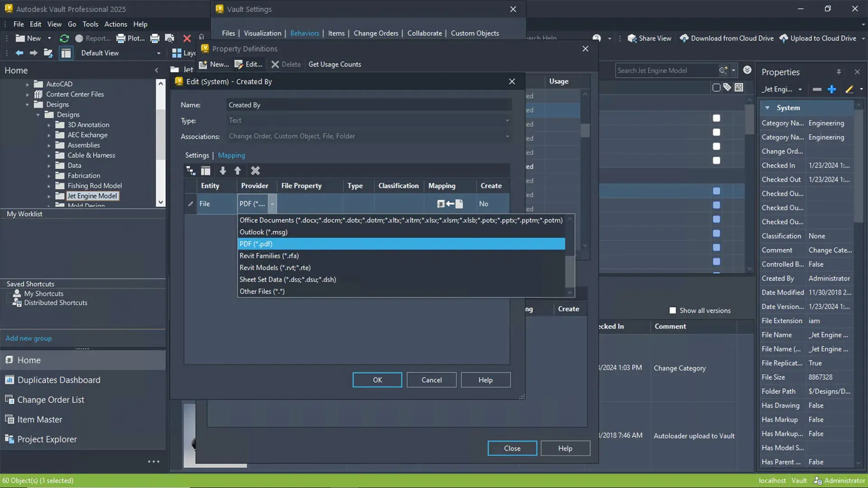Navigate forward with the grey right arrow

click(33, 53)
